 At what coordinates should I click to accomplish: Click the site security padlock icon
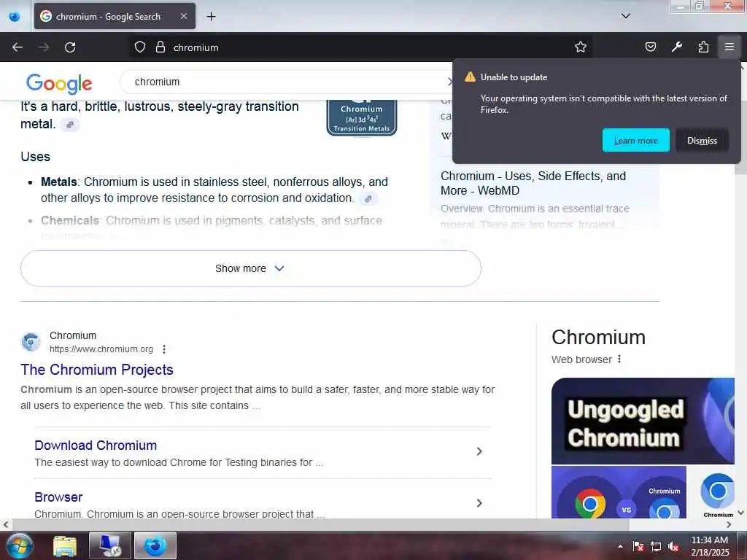[x=160, y=47]
